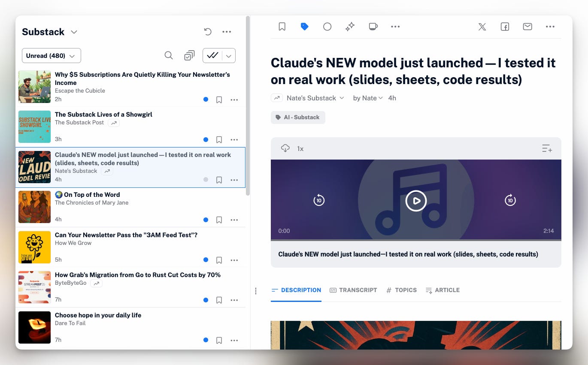Click sunflower thumbnail of How We Grow article
The width and height of the screenshot is (588, 365).
tap(35, 247)
